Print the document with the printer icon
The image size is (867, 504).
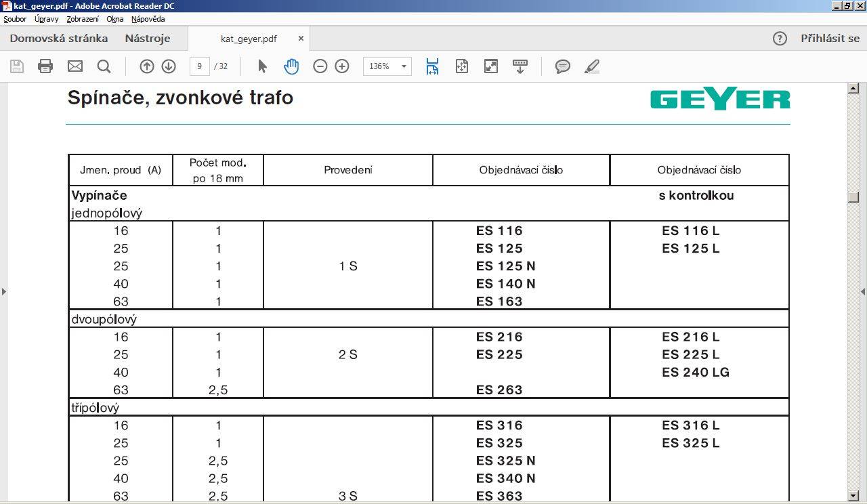(x=45, y=66)
